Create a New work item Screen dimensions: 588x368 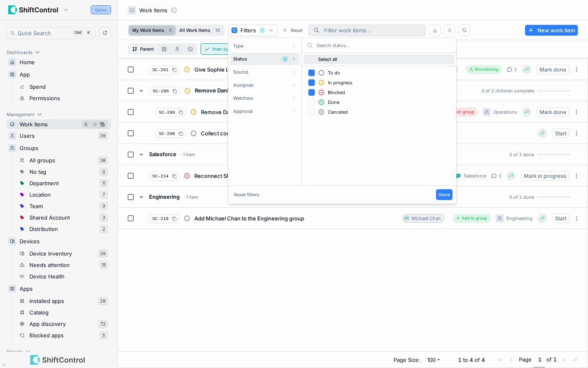click(x=551, y=30)
